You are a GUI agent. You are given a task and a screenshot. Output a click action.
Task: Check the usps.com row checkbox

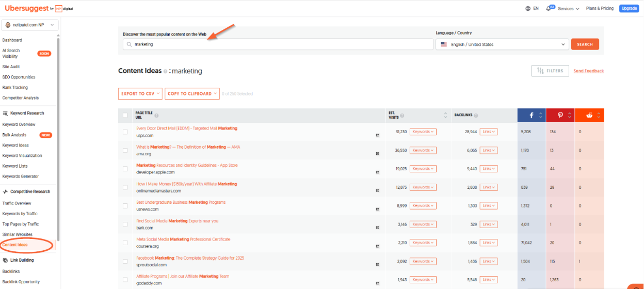[125, 132]
